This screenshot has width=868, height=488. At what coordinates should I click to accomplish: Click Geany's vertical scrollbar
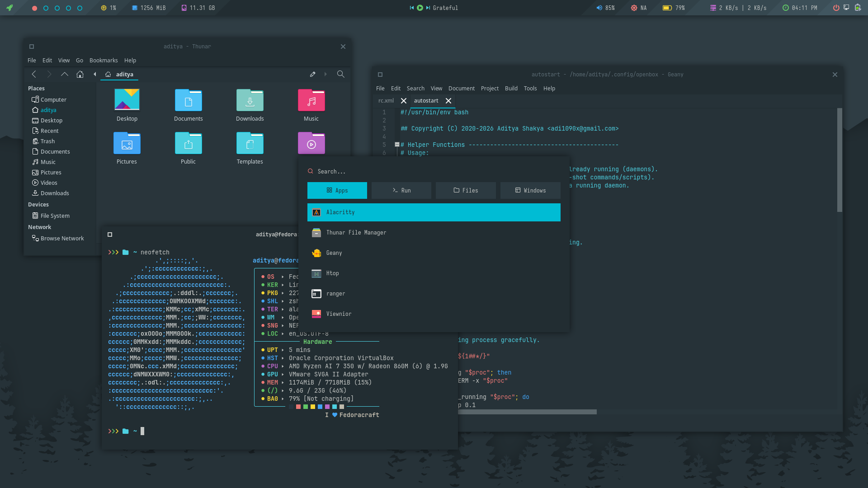pyautogui.click(x=840, y=160)
